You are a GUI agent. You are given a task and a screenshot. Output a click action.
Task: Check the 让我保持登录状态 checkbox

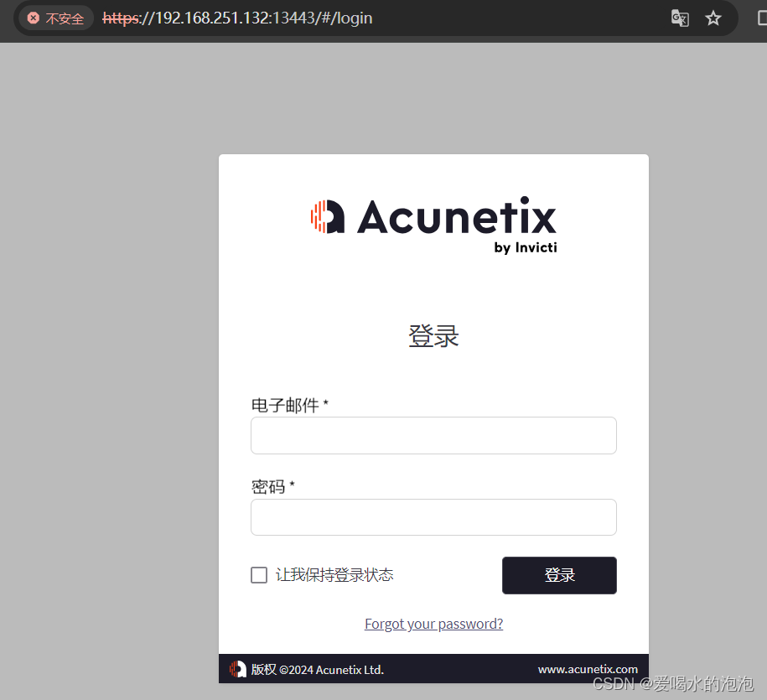click(x=259, y=575)
